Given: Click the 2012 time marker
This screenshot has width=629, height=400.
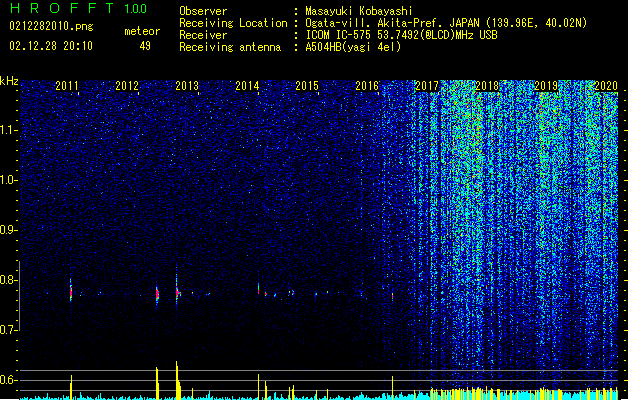Looking at the screenshot, I should 127,85.
